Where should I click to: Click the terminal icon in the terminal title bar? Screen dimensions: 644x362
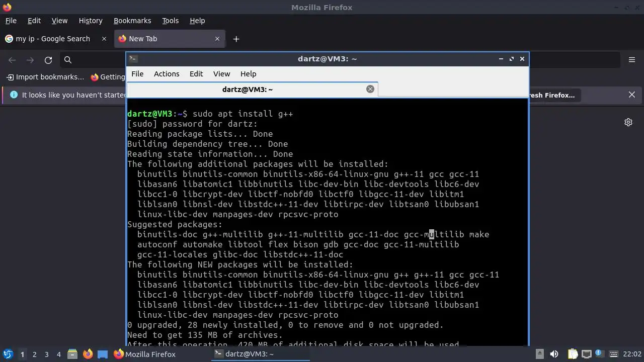point(133,58)
